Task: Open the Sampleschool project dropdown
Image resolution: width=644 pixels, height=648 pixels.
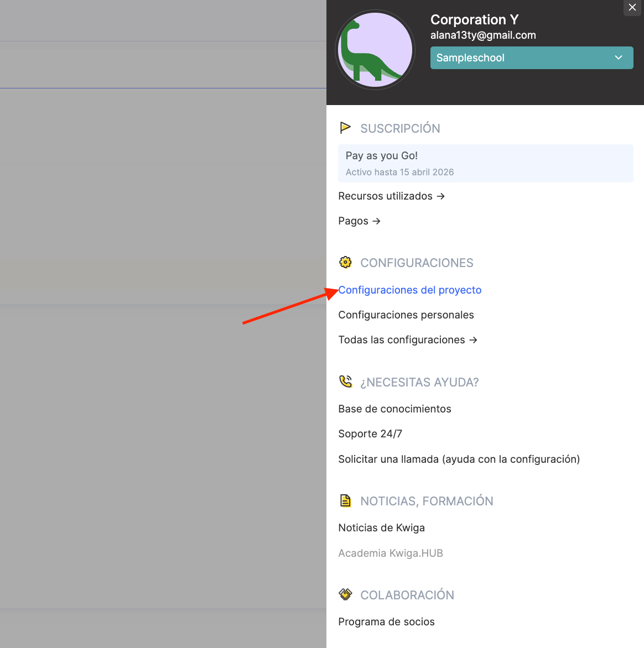Action: coord(532,58)
